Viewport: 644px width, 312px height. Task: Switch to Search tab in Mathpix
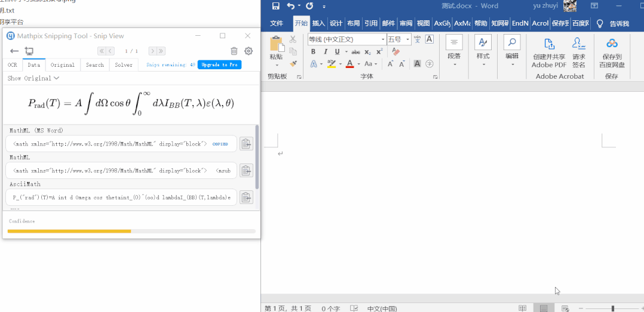click(95, 65)
